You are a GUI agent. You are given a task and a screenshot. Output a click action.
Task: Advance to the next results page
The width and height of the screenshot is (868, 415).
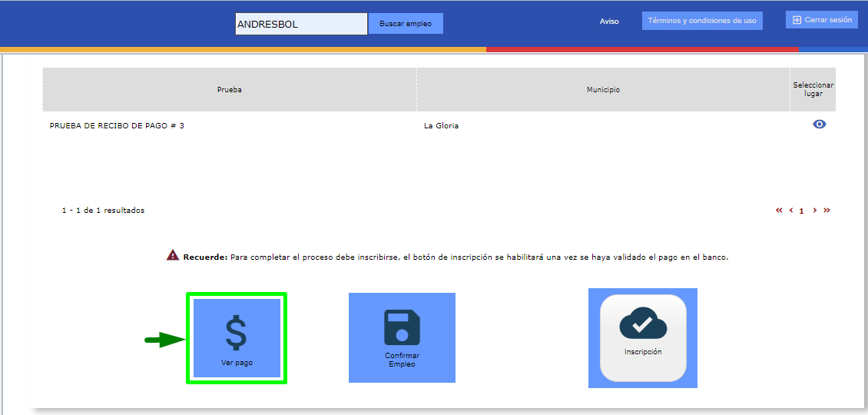tap(815, 210)
